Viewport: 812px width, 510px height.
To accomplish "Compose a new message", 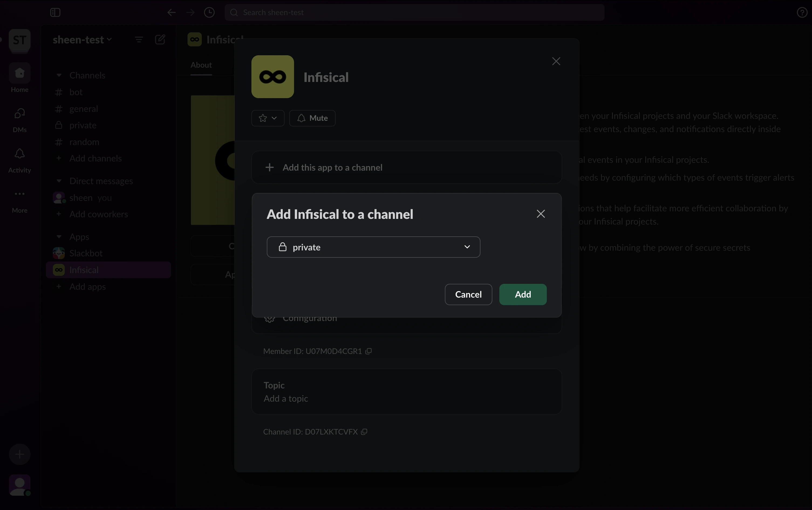I will click(160, 40).
